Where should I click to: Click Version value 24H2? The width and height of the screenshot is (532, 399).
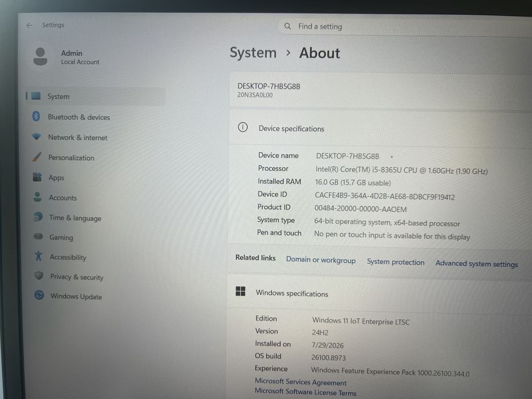320,332
